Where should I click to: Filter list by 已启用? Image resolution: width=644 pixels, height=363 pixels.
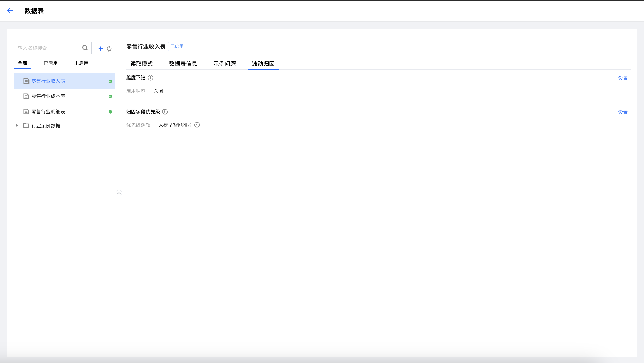point(51,63)
